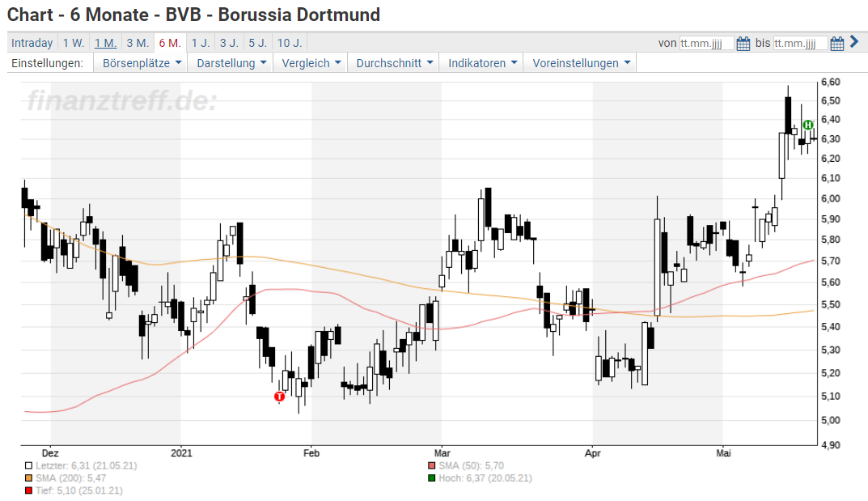Click the white Letzter legend swatch
Screen dimensions: 868x501
click(29, 466)
